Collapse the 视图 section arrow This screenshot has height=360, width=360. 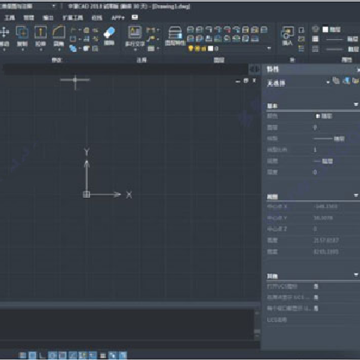click(356, 196)
